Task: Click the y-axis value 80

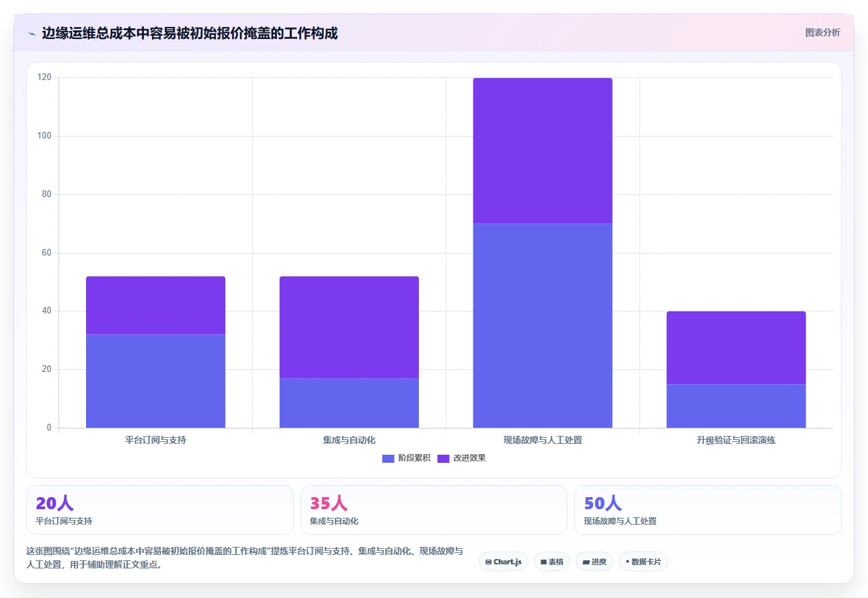Action: [46, 194]
